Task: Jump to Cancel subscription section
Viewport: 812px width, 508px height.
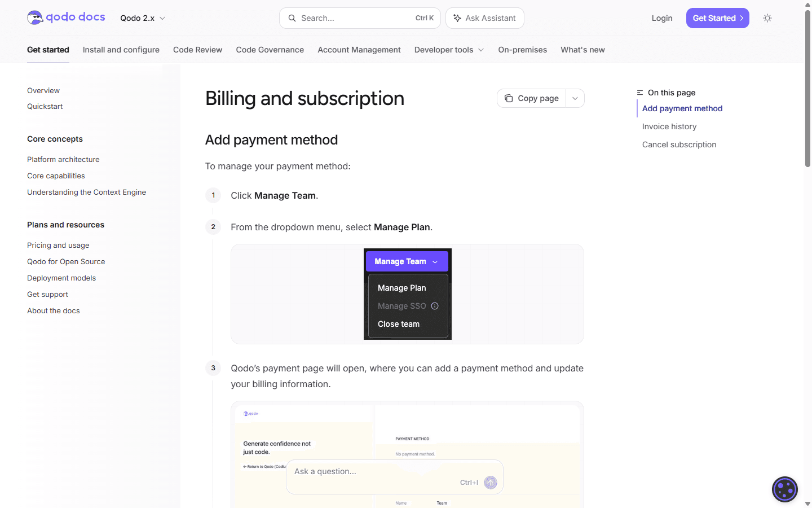Action: (x=679, y=144)
